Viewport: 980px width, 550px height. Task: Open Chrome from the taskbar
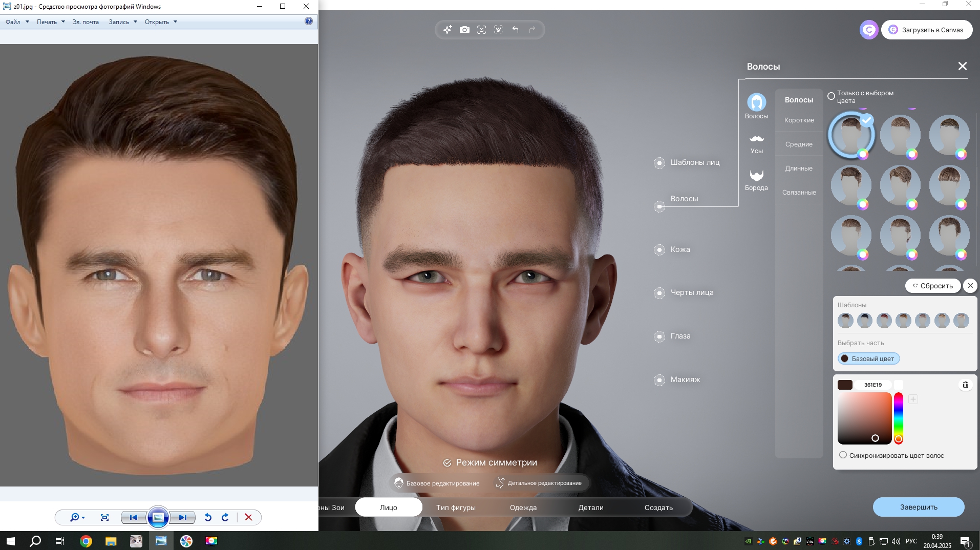[x=86, y=541]
